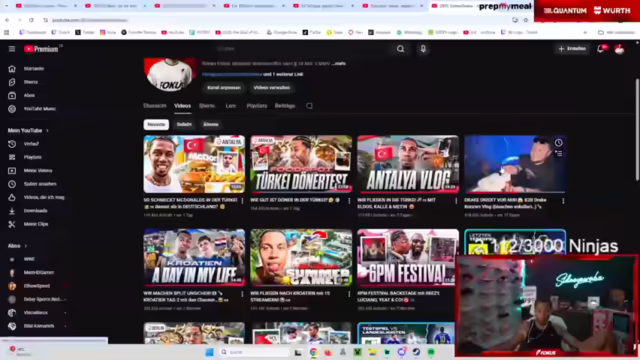This screenshot has width=640, height=360.
Task: Select the Beliebt filter chip
Action: coord(184,124)
